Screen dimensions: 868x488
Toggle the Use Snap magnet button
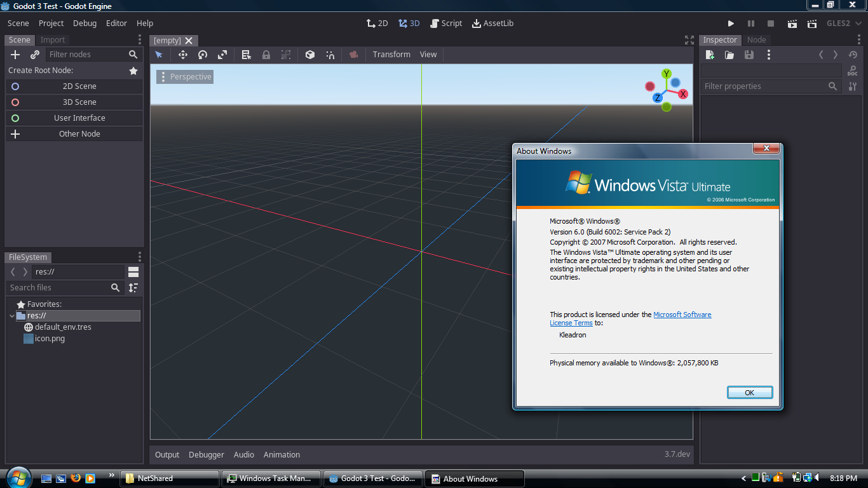point(330,55)
